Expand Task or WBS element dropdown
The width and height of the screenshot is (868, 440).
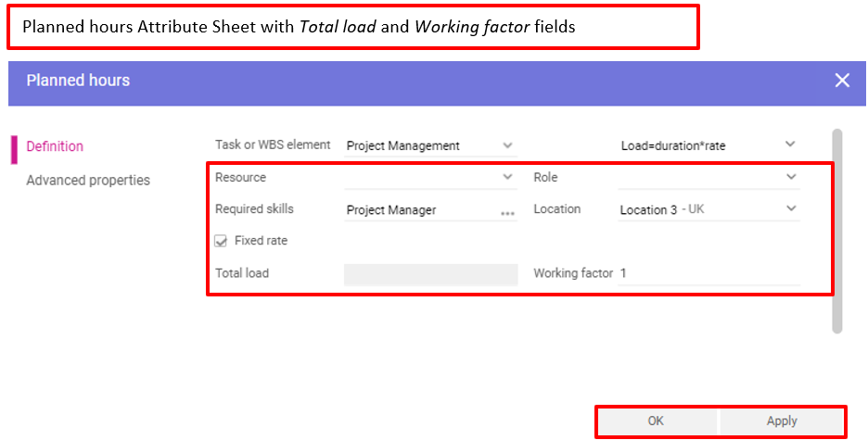click(507, 145)
